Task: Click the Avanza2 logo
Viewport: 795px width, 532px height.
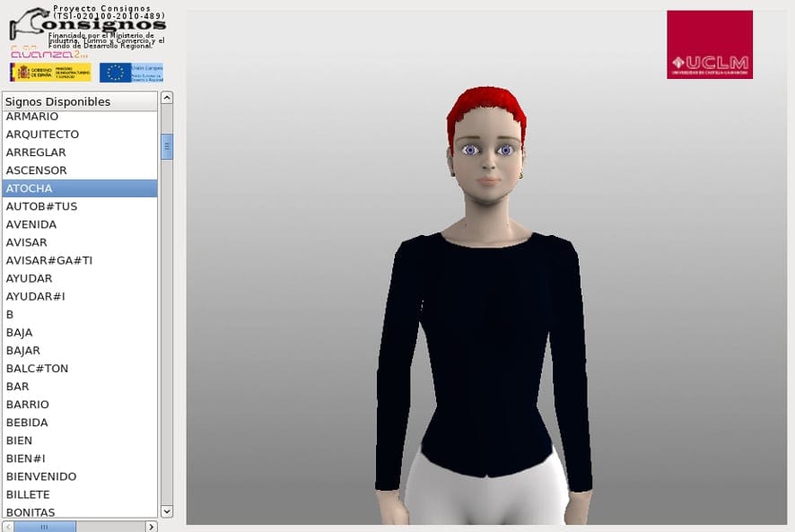Action: click(x=49, y=53)
